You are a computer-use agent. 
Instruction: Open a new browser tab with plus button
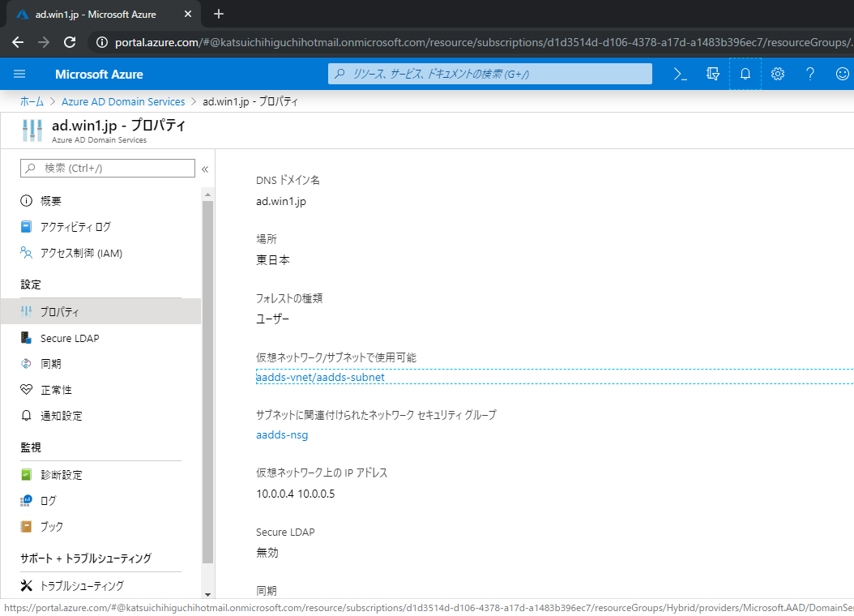[x=219, y=14]
